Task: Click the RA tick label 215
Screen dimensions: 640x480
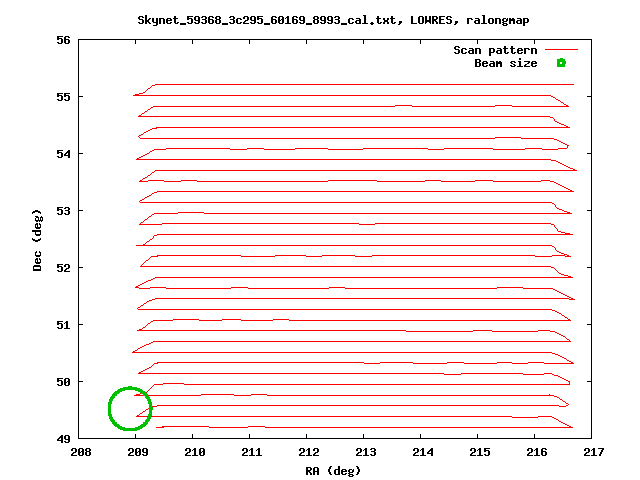Action: [x=480, y=452]
